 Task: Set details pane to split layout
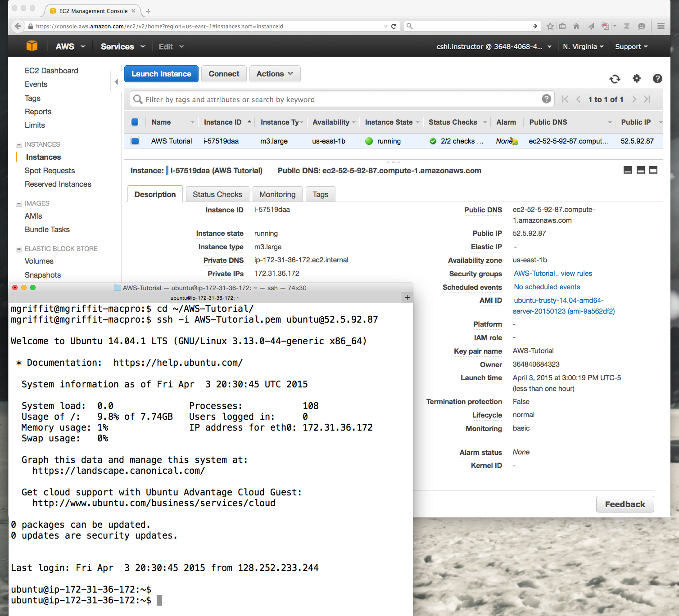tap(640, 170)
